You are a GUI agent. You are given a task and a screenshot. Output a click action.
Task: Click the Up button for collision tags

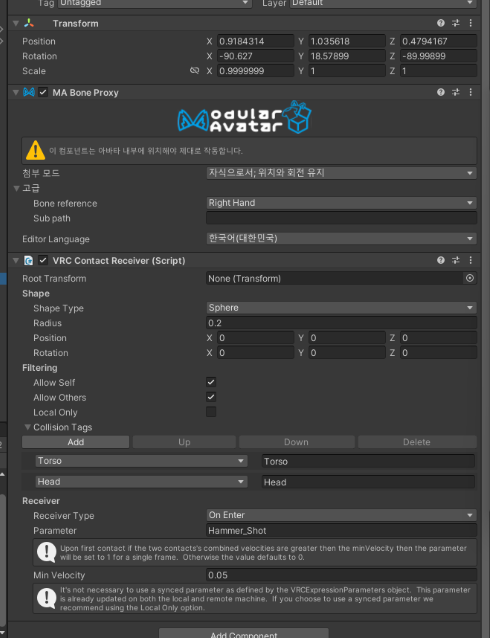(x=184, y=442)
